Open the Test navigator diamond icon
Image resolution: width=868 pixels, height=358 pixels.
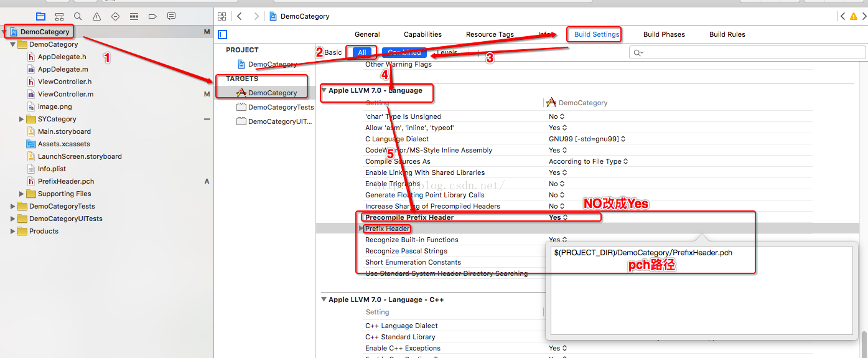tap(115, 16)
